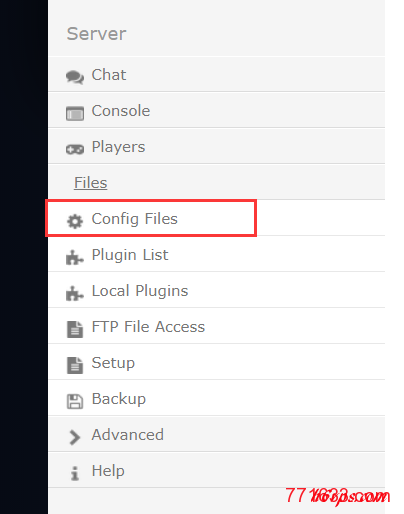Open Config Files text label

[135, 219]
